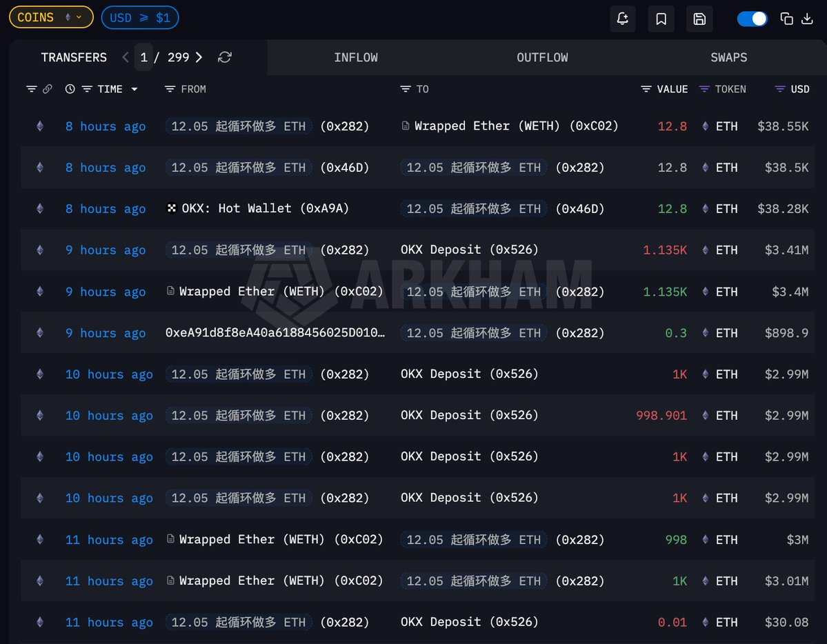Screen dimensions: 827x644
Task: Click USD amount $898.9
Action: coord(786,333)
